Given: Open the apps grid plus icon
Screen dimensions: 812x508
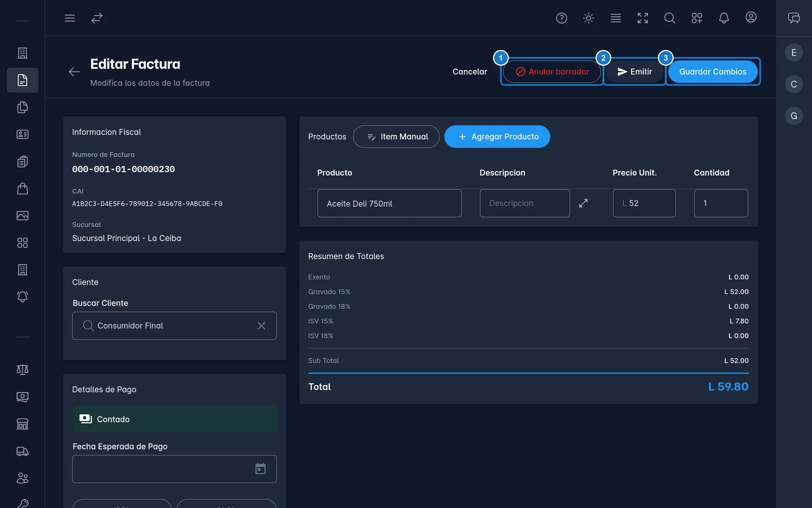Looking at the screenshot, I should [697, 18].
